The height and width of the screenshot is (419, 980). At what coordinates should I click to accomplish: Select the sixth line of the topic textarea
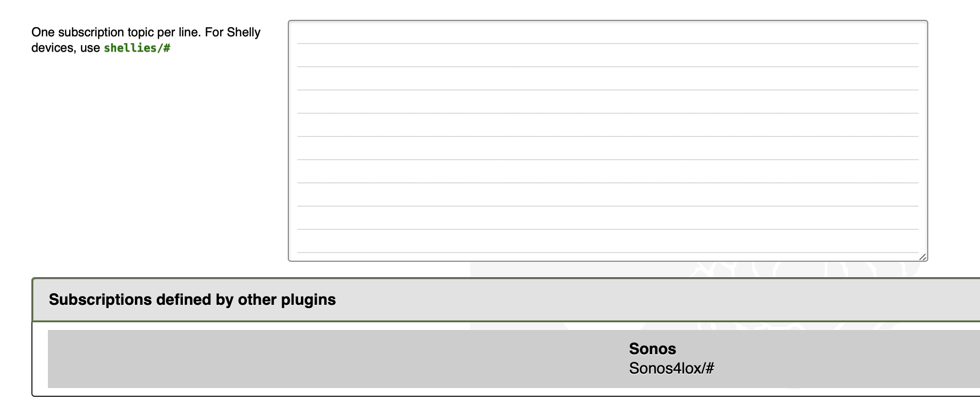[608, 149]
